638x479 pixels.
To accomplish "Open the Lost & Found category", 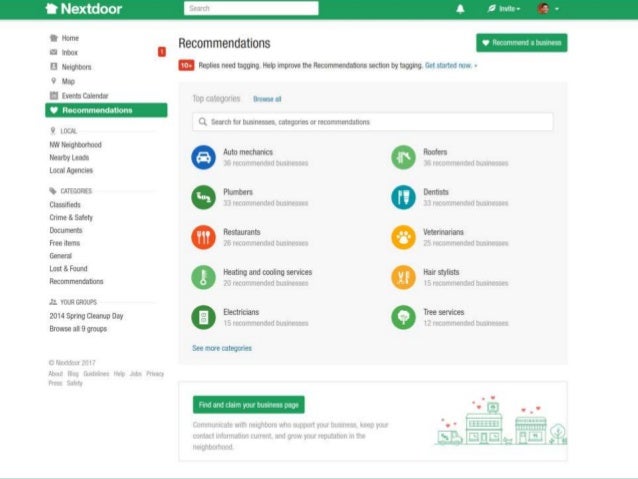I will pyautogui.click(x=68, y=269).
